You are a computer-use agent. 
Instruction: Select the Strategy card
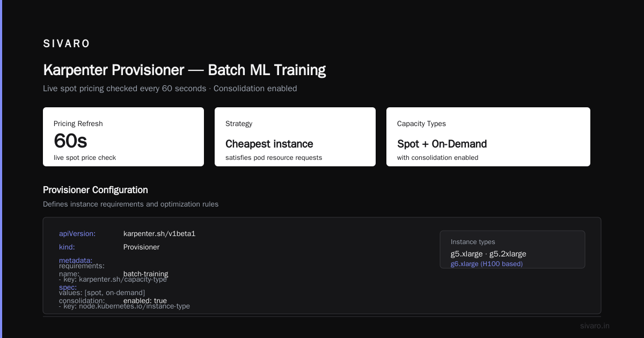[295, 137]
